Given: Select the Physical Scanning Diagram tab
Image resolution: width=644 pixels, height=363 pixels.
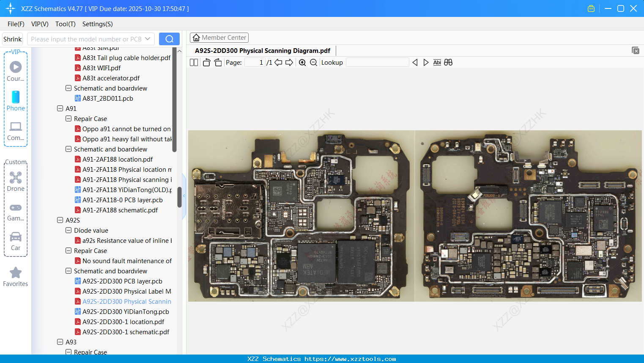Looking at the screenshot, I should (x=262, y=50).
